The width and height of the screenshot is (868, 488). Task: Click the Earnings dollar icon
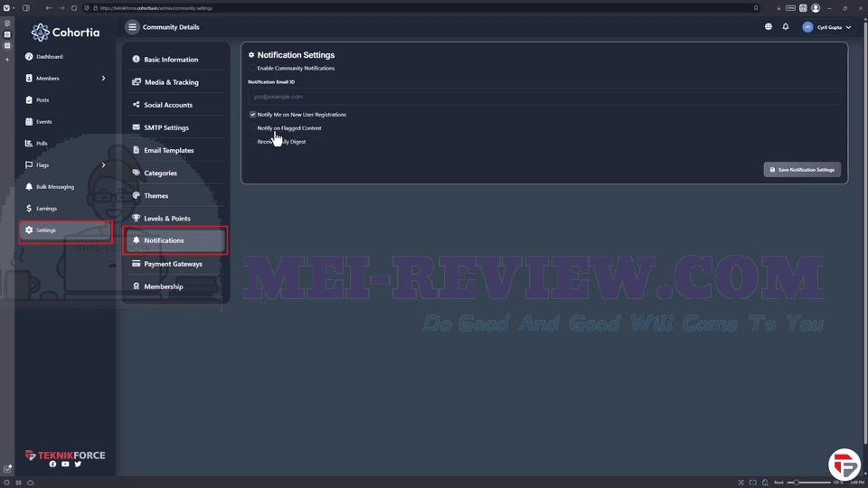(29, 208)
